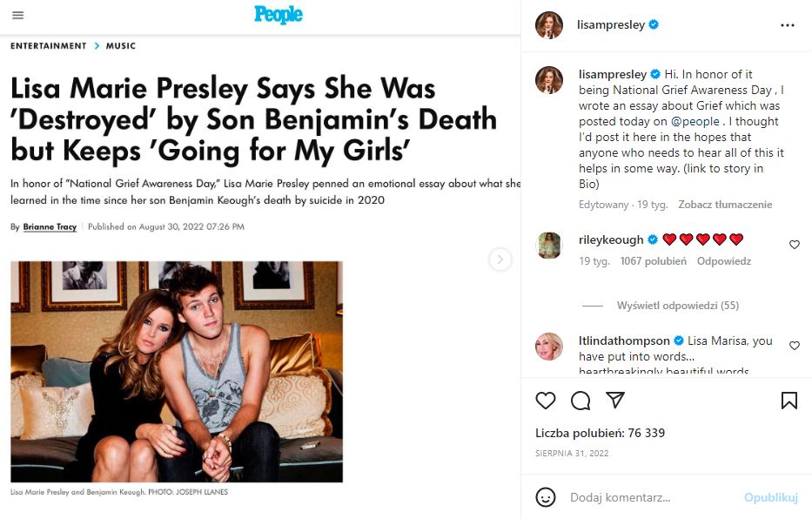The width and height of the screenshot is (812, 519).
Task: Click the comment speech bubble icon
Action: (x=580, y=401)
